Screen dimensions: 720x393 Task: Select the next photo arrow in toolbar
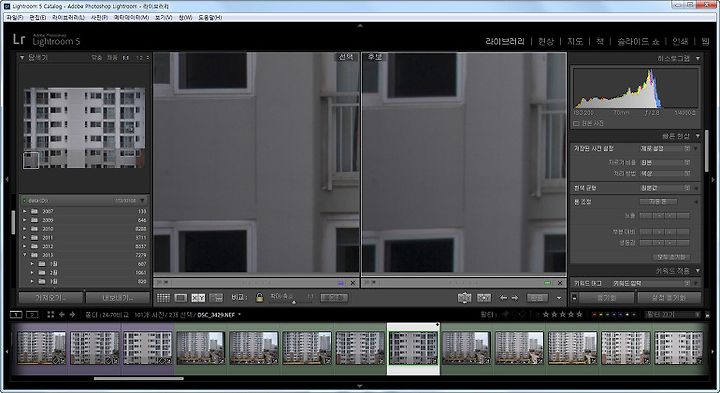click(515, 298)
